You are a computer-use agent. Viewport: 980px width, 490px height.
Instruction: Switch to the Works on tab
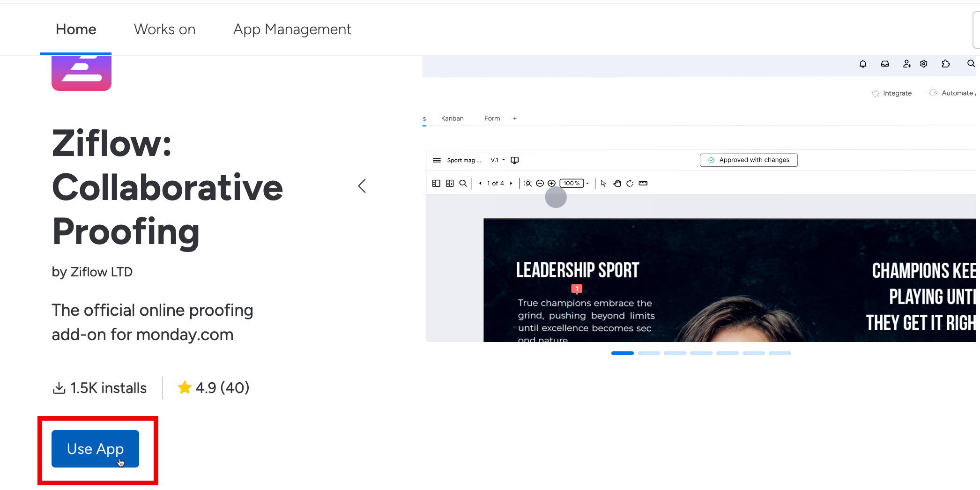(164, 30)
